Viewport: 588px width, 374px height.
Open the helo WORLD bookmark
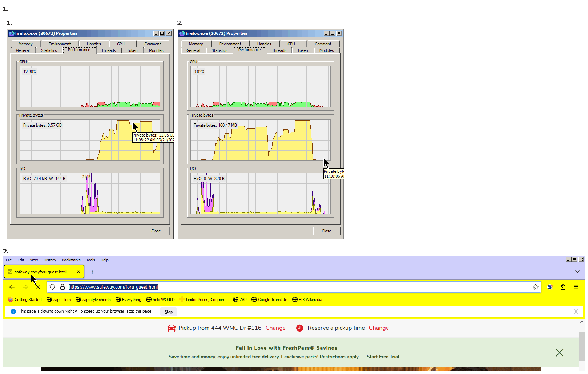tap(160, 300)
